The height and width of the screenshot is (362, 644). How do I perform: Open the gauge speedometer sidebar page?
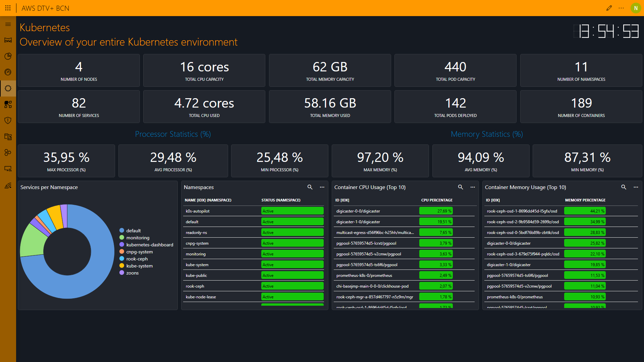click(x=8, y=72)
